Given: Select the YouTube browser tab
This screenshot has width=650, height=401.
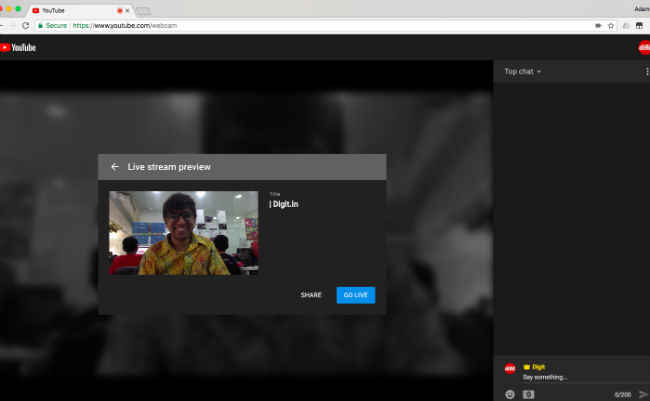Looking at the screenshot, I should [77, 10].
